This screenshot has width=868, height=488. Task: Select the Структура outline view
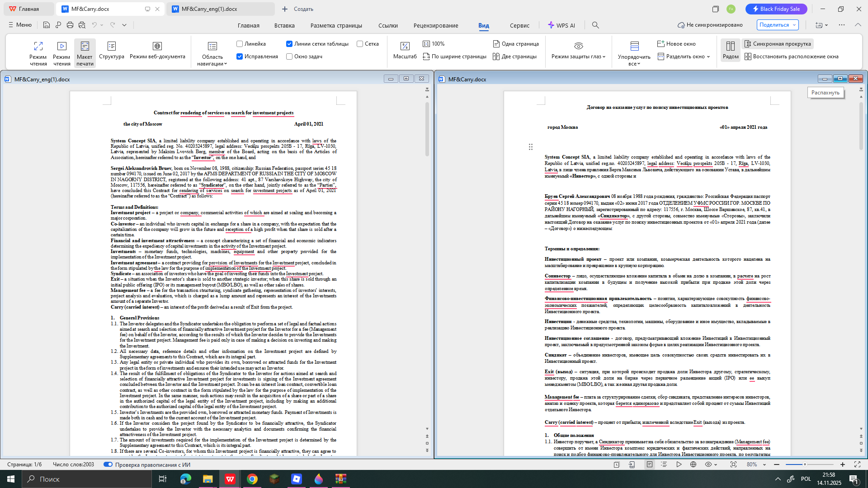(x=112, y=50)
